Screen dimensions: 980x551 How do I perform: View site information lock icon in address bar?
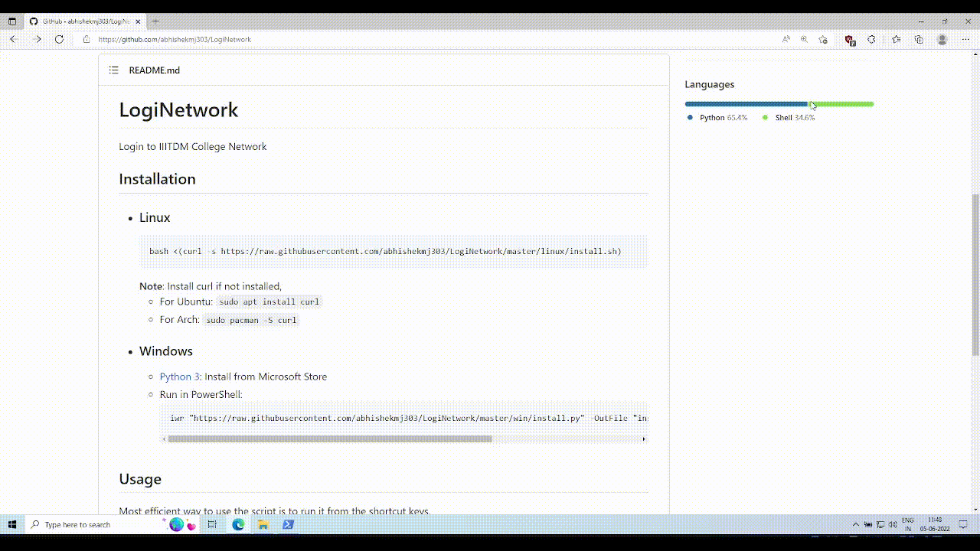pos(87,39)
